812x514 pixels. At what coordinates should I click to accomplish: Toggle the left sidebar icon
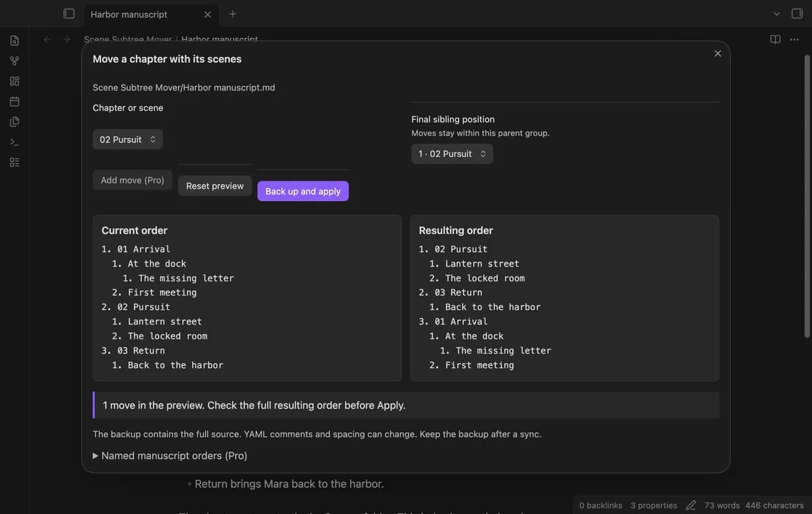click(68, 14)
